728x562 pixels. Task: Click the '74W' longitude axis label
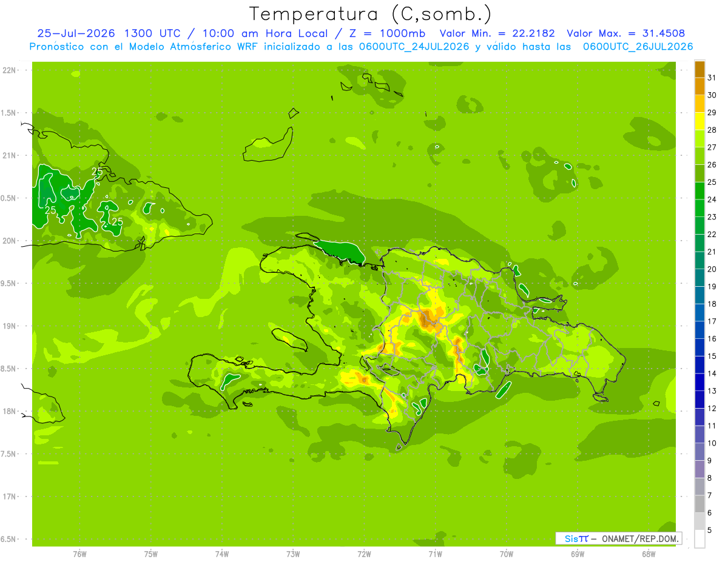pos(222,554)
